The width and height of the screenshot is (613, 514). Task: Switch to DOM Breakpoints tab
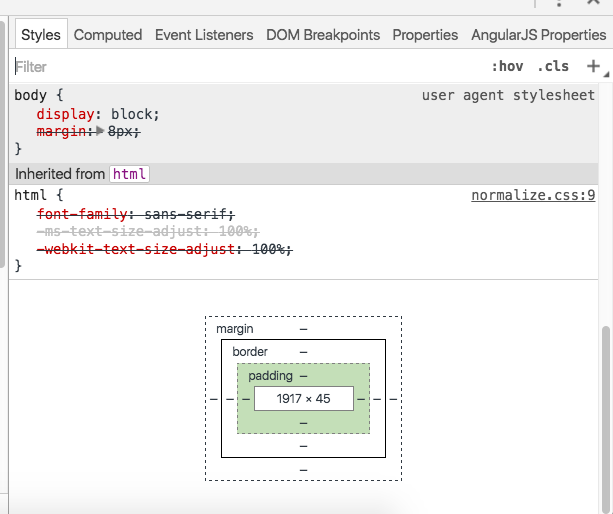(x=323, y=35)
